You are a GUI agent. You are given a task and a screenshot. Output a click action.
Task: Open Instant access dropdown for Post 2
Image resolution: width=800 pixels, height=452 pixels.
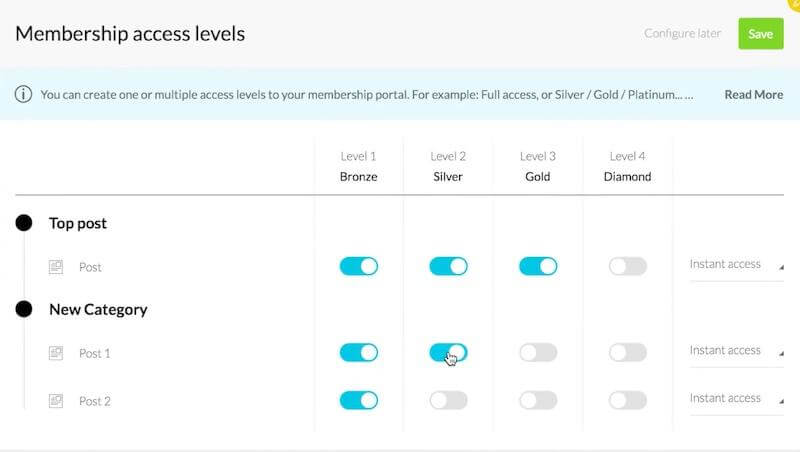click(737, 399)
